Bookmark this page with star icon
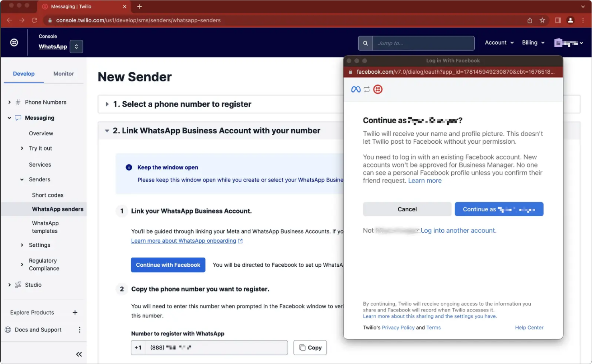Viewport: 592px width, 364px height. [542, 20]
